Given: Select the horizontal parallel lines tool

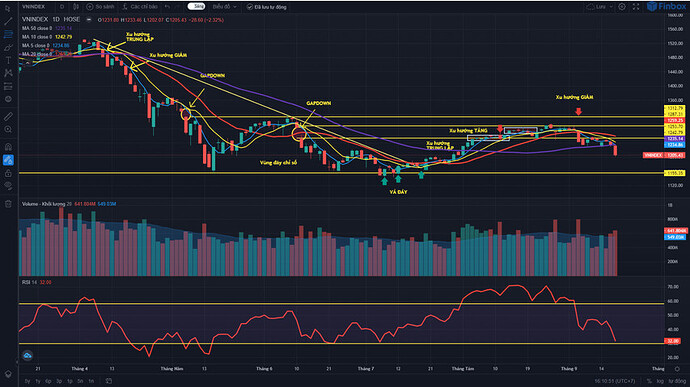Looking at the screenshot, I should (8, 34).
